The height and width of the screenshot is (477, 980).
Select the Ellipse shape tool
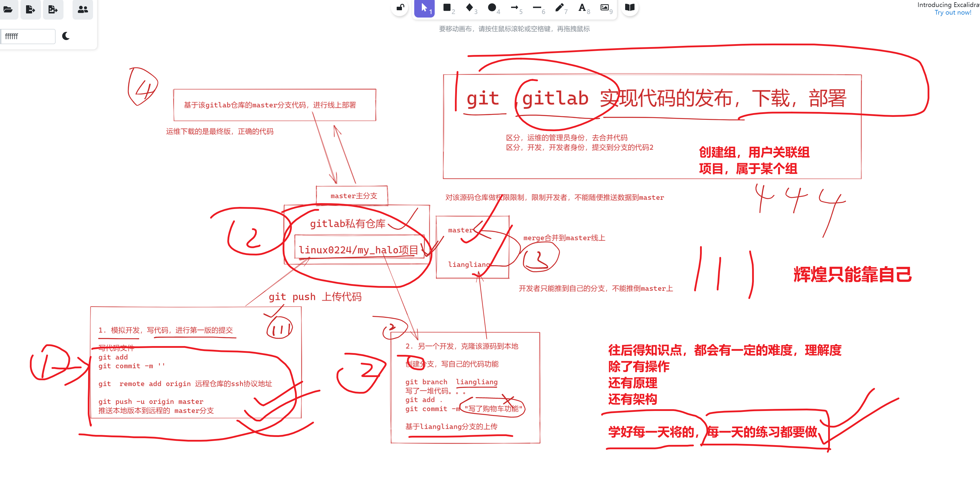pyautogui.click(x=492, y=7)
